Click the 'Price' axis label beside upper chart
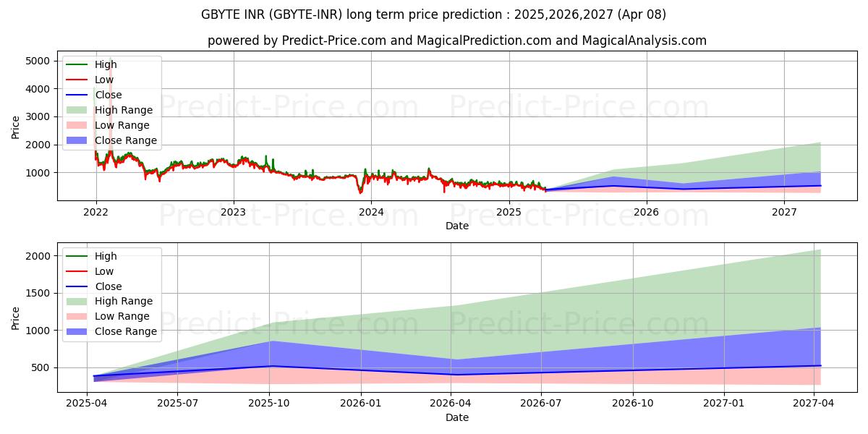The image size is (868, 434). (16, 127)
